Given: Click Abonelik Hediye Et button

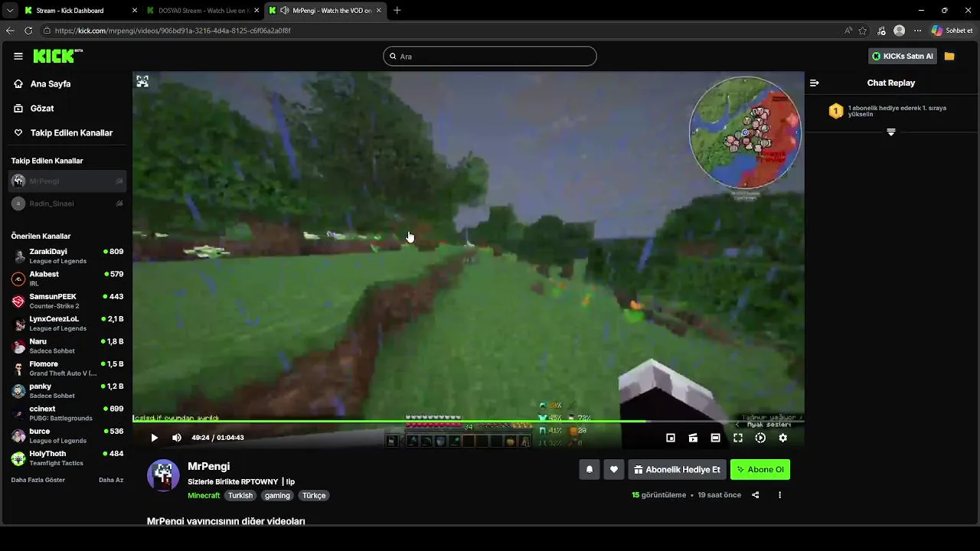Looking at the screenshot, I should pyautogui.click(x=677, y=470).
